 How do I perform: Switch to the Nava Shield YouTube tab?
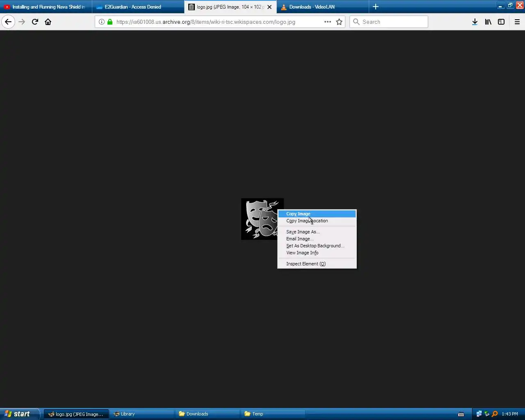[x=46, y=7]
